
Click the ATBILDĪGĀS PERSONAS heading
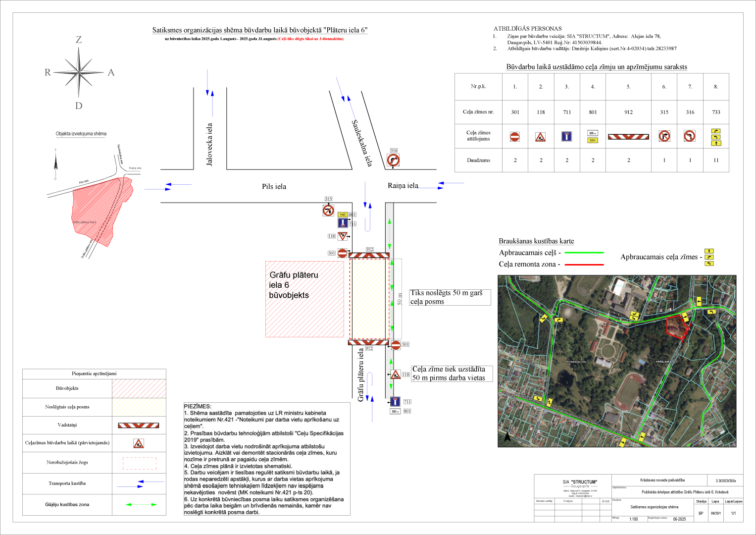[x=528, y=29]
